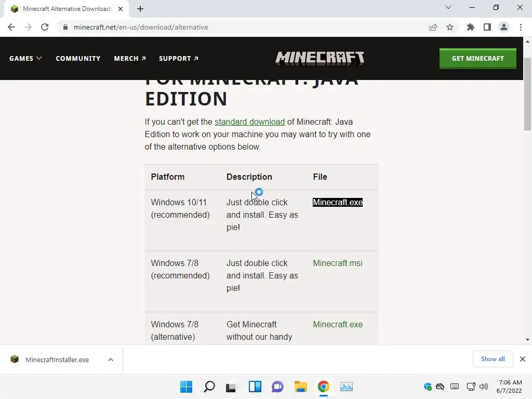
Task: Expand MinecraftInstaller.exe download options chevron
Action: [x=111, y=360]
